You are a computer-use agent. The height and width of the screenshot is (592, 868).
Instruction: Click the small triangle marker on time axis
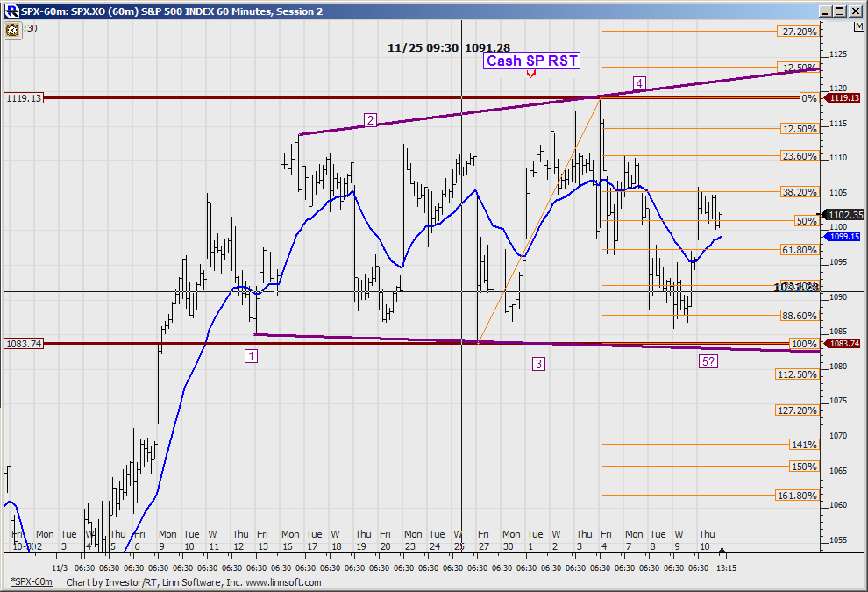tap(722, 550)
